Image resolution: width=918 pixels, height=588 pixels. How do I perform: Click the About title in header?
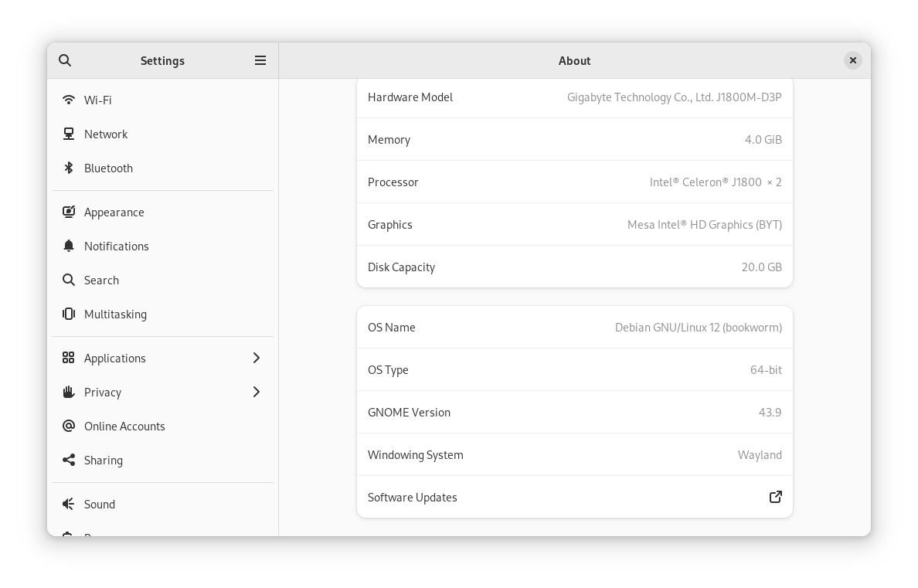click(x=574, y=61)
